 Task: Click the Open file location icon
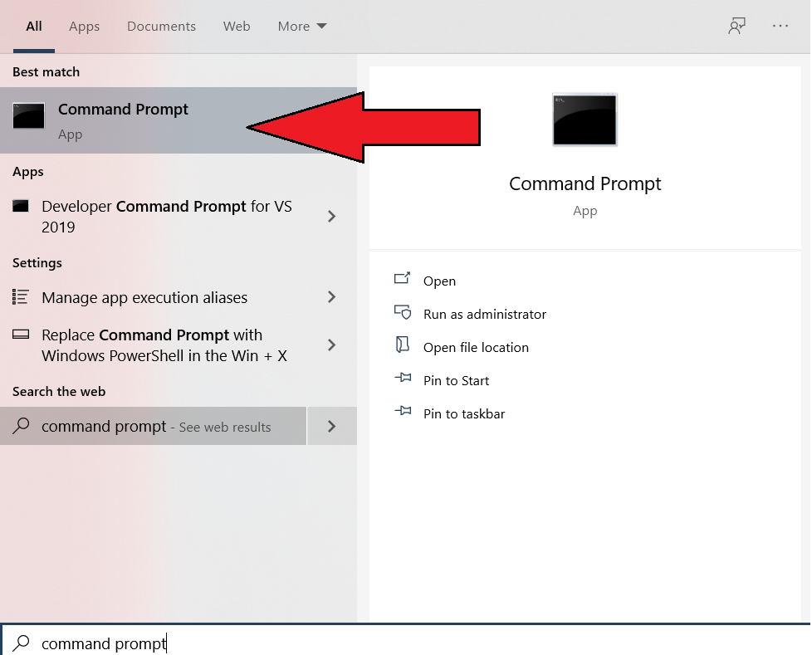(x=403, y=345)
